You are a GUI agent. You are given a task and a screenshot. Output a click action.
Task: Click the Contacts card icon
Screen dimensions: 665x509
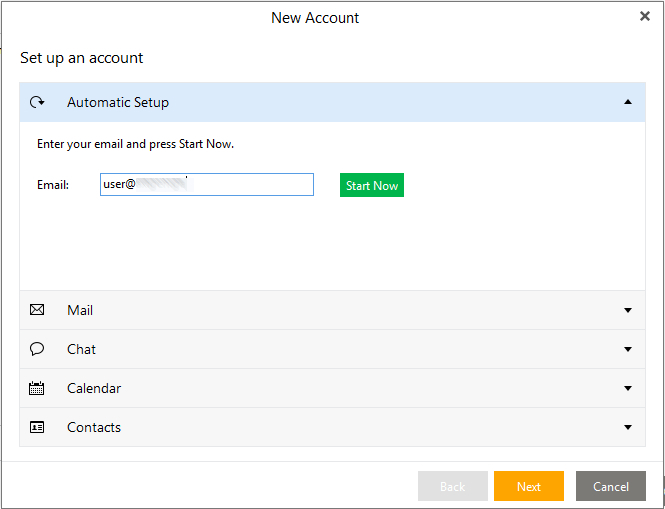(x=37, y=427)
